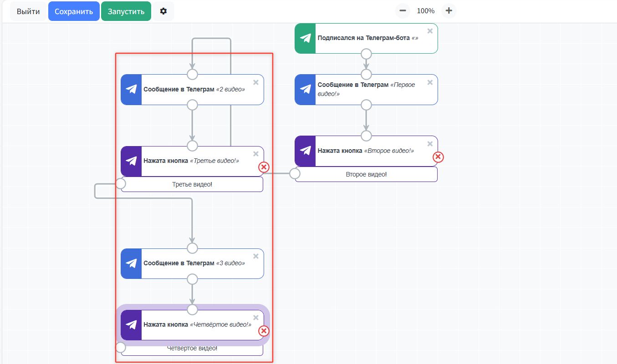
Task: Zoom in with the plus button
Action: (x=449, y=10)
